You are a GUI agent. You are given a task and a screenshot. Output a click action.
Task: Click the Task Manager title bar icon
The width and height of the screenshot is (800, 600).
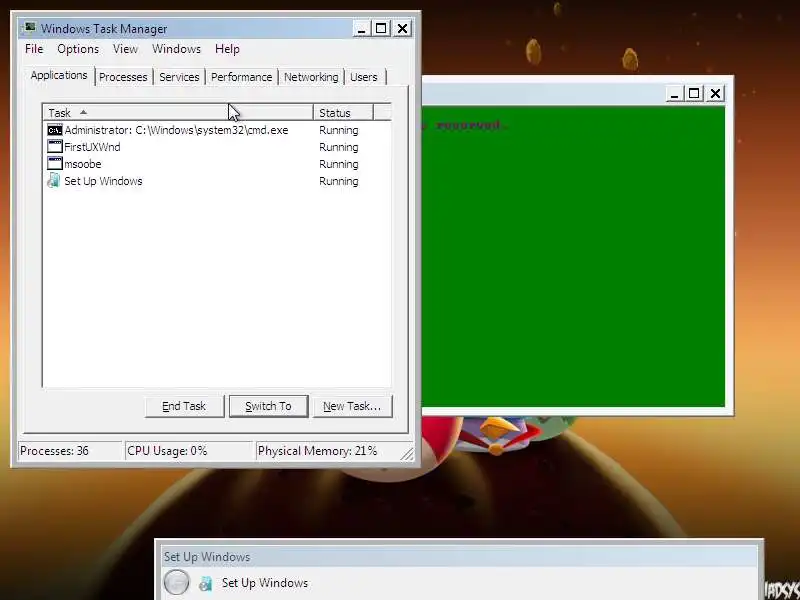[x=30, y=28]
